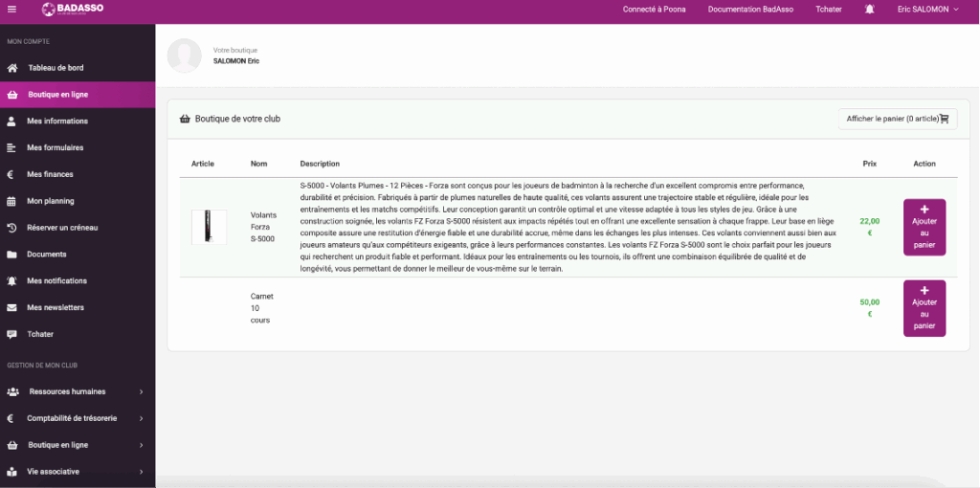Open notifications bell in top bar
The height and width of the screenshot is (488, 980).
869,10
